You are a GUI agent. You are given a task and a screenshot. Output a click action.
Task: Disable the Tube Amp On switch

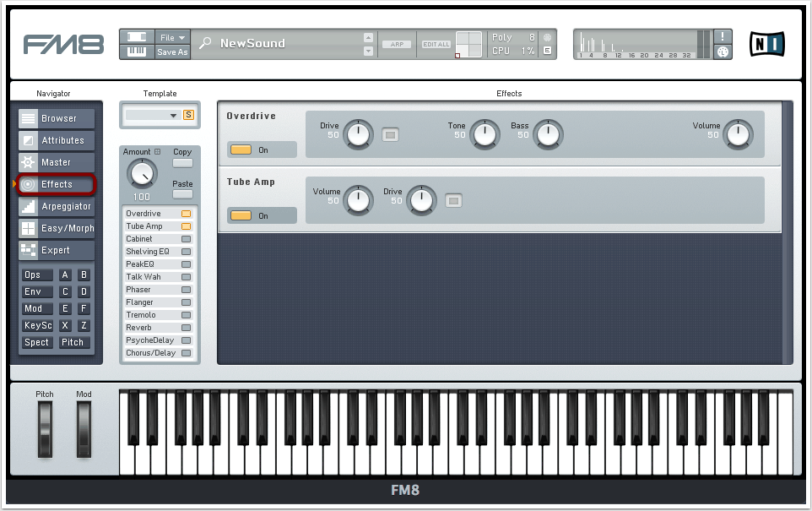pos(241,215)
